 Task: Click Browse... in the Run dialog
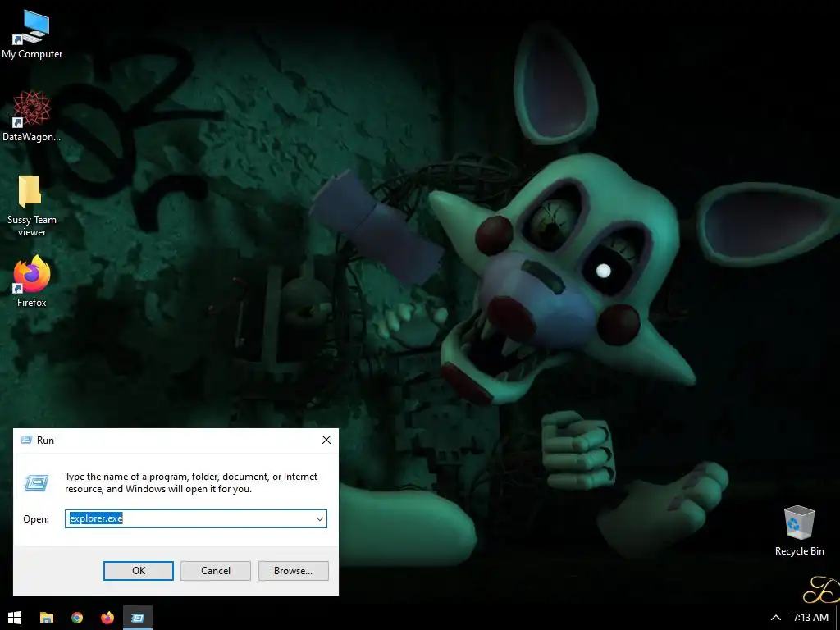point(293,571)
